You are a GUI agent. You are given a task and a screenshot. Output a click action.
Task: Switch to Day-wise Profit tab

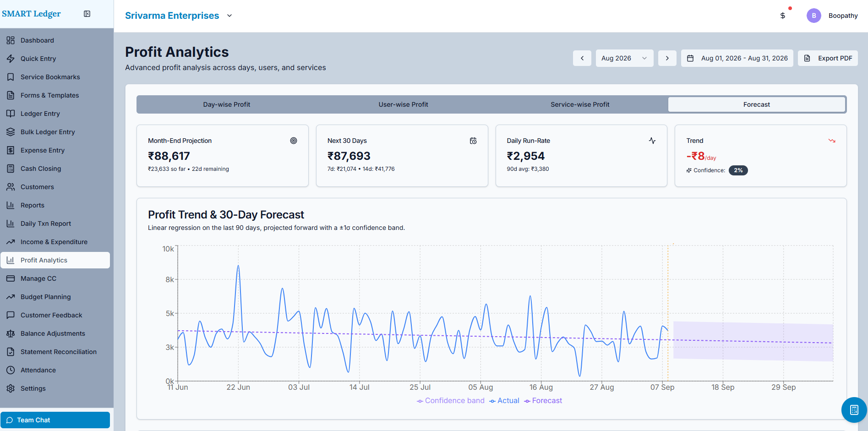point(227,104)
